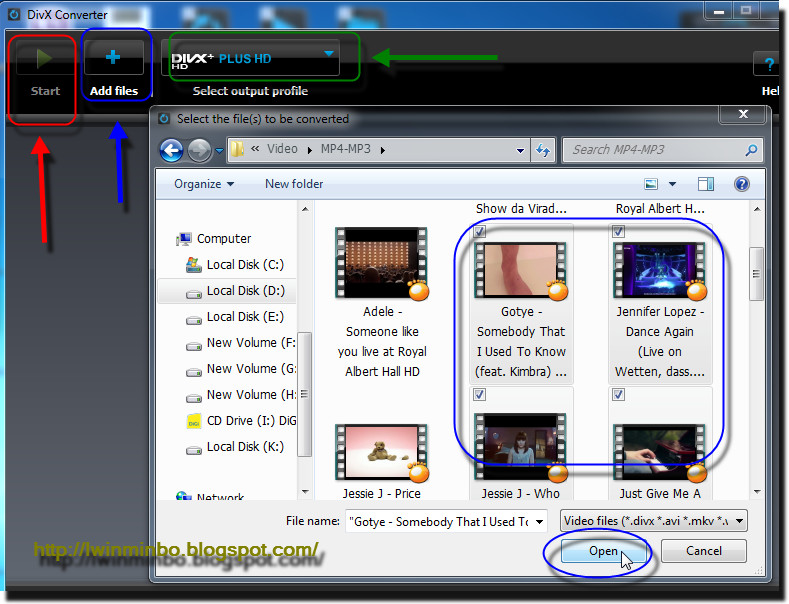Image resolution: width=789 pixels, height=604 pixels.
Task: Select Jennifer Lopez Dance Again thumbnail
Action: pos(659,270)
